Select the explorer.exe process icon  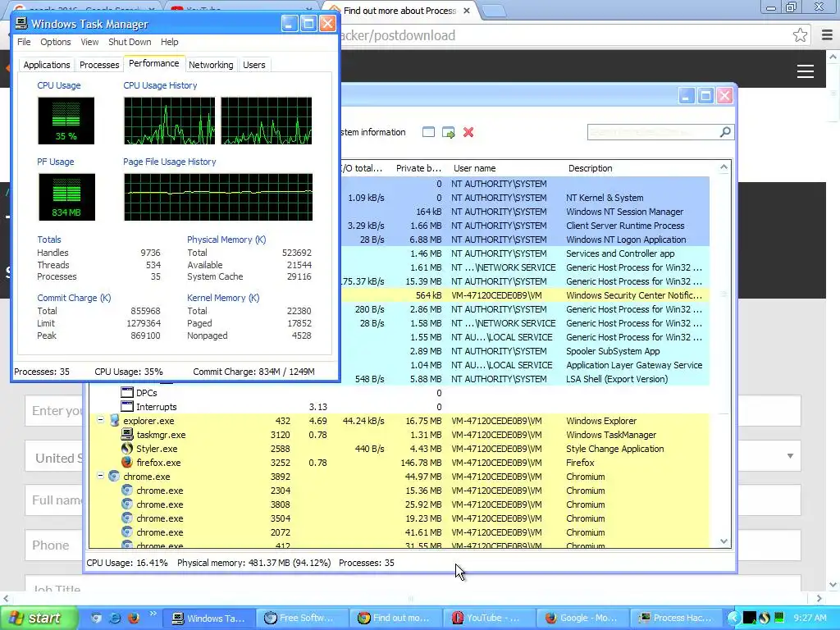coord(114,421)
